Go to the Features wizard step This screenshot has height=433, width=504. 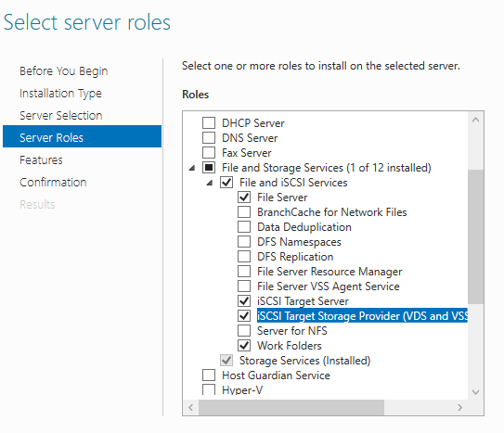click(41, 159)
